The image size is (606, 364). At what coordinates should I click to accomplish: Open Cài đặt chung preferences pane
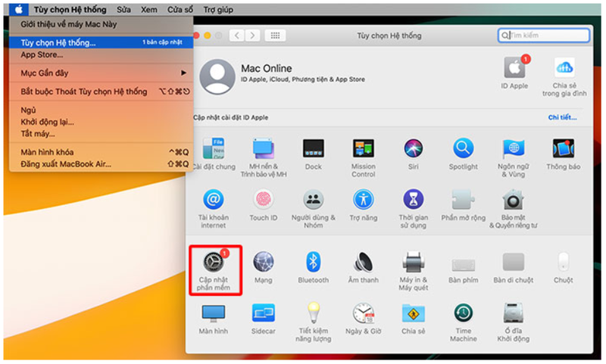coord(214,149)
